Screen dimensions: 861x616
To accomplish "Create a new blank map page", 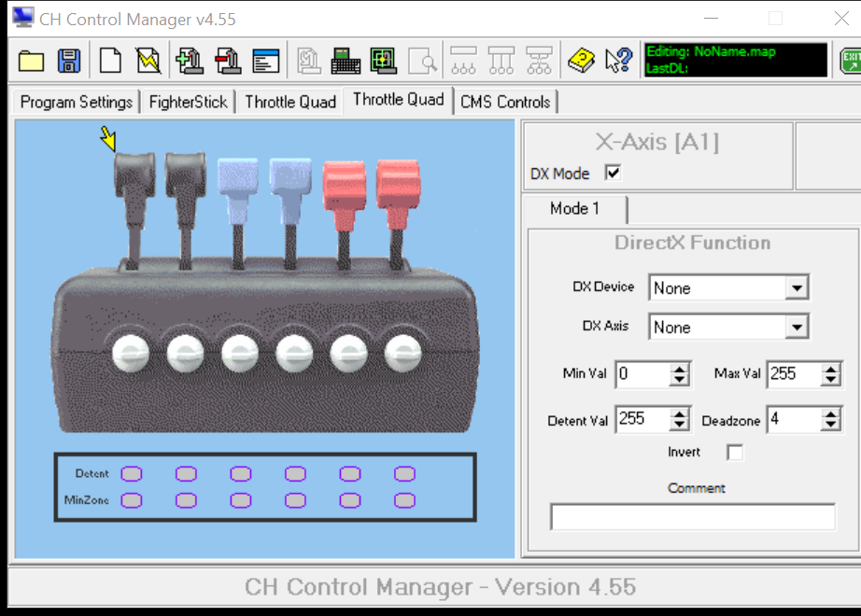I will (110, 61).
